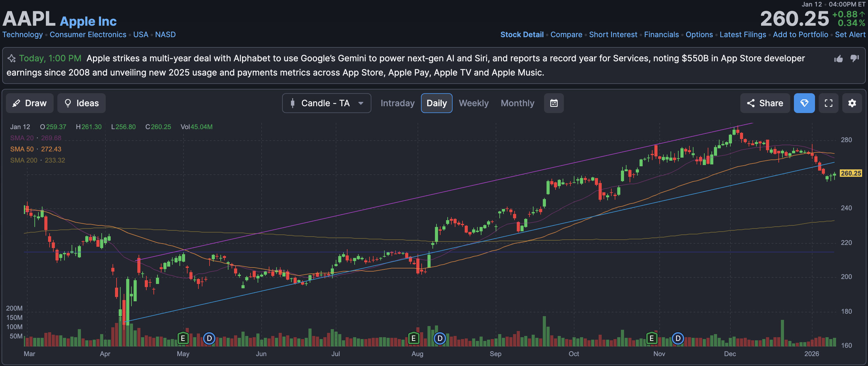
Task: Switch chart to Intraday timeframe
Action: point(397,103)
